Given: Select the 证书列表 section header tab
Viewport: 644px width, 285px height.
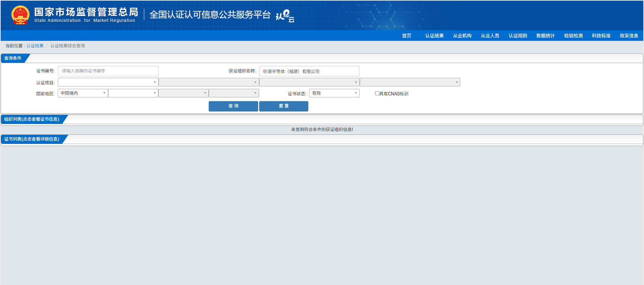Looking at the screenshot, I should pos(32,139).
